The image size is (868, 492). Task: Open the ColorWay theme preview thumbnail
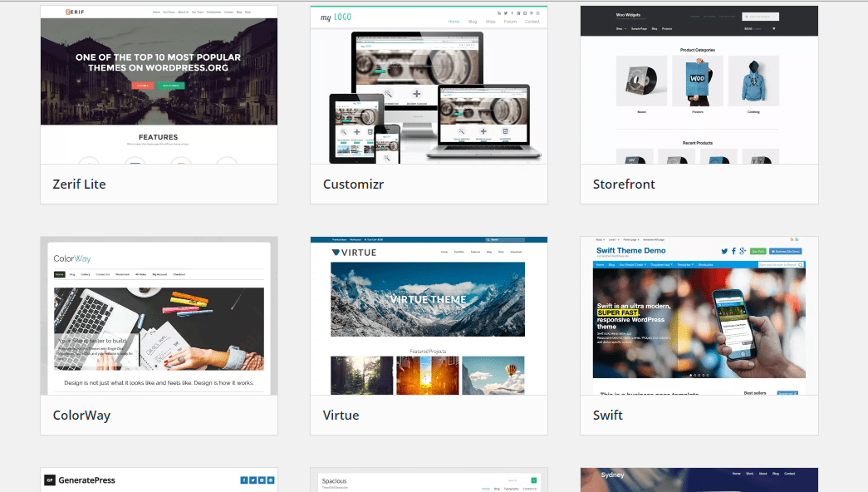pyautogui.click(x=159, y=316)
